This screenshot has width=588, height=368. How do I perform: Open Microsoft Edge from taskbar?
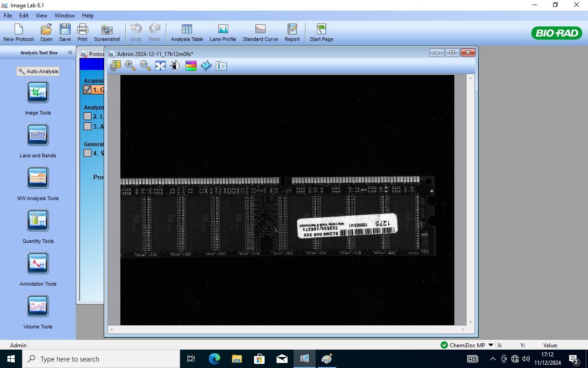tap(215, 359)
